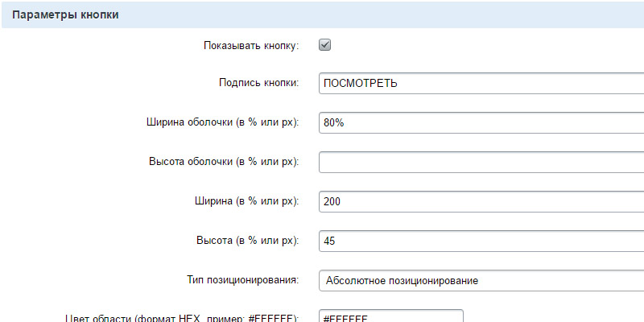
Task: Click the empty Высота оболочки field
Action: 481,163
